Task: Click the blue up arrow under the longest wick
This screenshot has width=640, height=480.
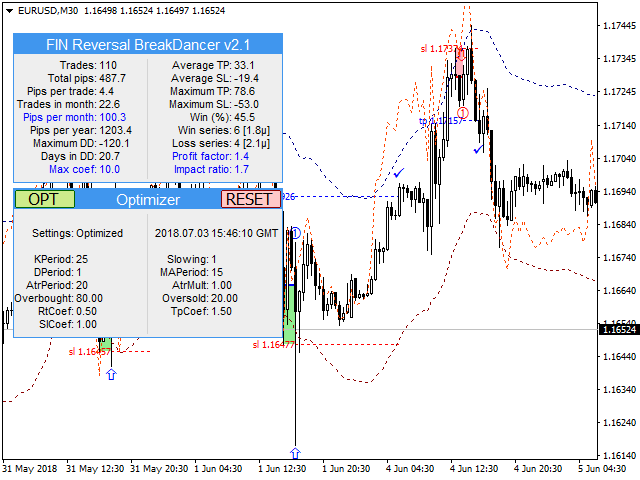Action: point(295,453)
